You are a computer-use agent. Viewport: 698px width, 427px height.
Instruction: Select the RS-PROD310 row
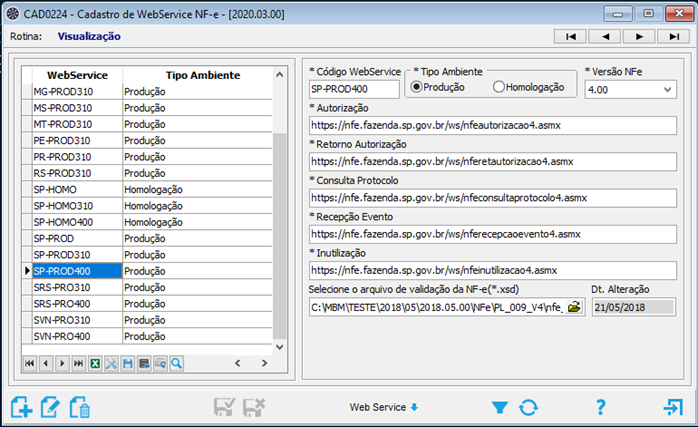tap(147, 173)
